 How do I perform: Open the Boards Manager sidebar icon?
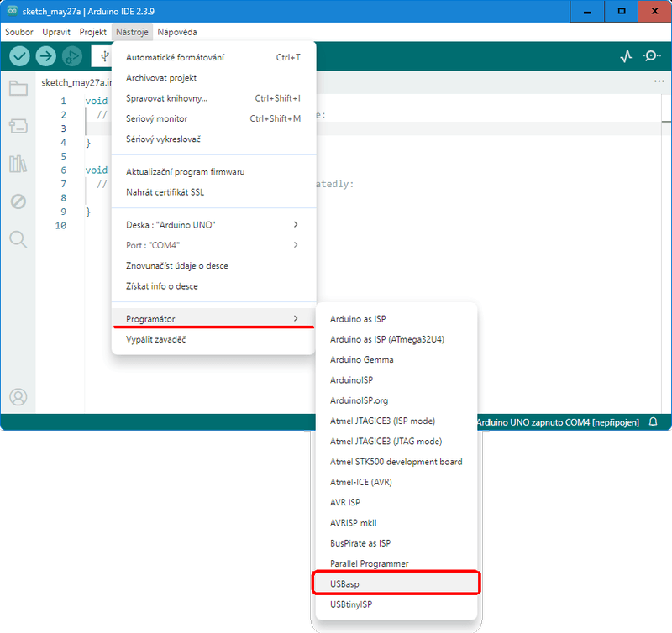(18, 126)
